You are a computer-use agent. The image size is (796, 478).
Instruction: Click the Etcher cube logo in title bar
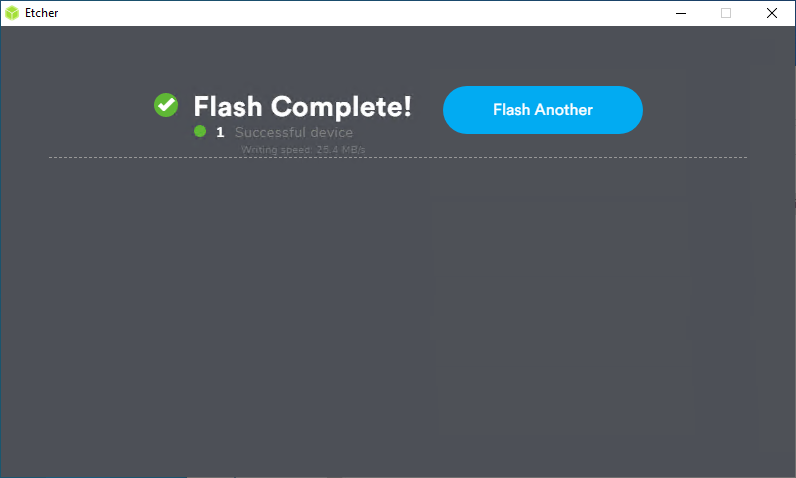click(x=12, y=13)
